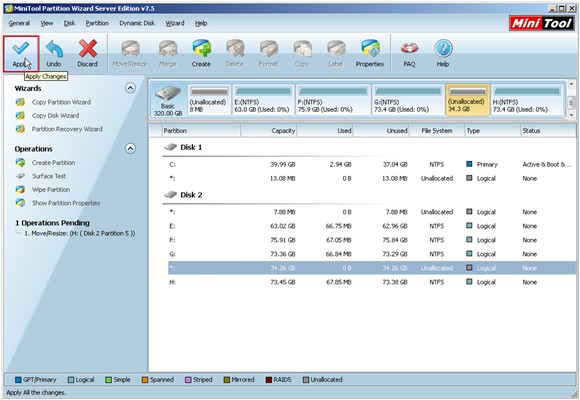Open the View menu
580x400 pixels.
tap(47, 23)
